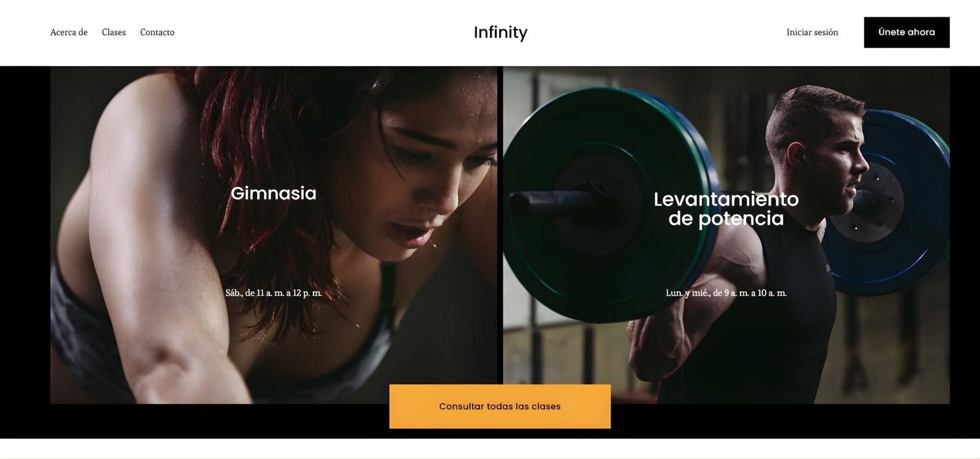The image size is (980, 459).
Task: Open the Contacto navigation link
Action: click(157, 32)
